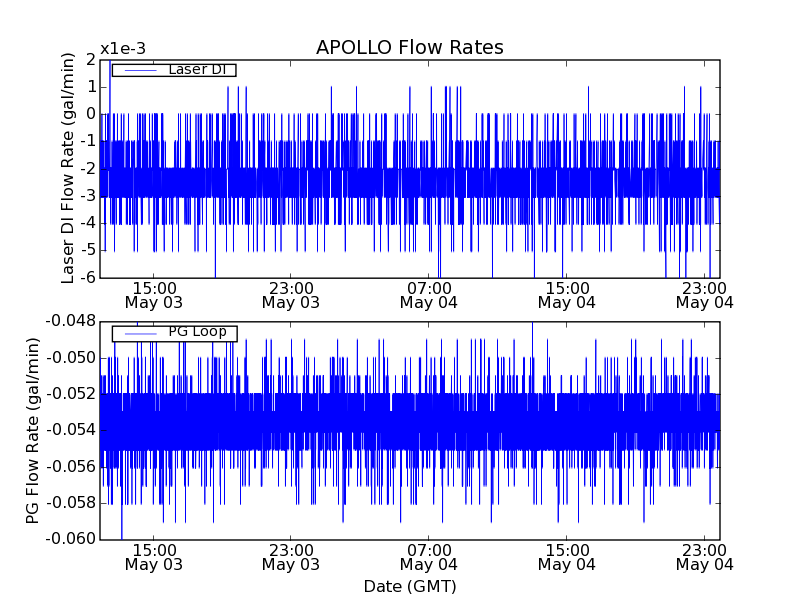Click the "APOLLO Flow Rates" chart title
This screenshot has height=600, width=800.
coord(409,48)
